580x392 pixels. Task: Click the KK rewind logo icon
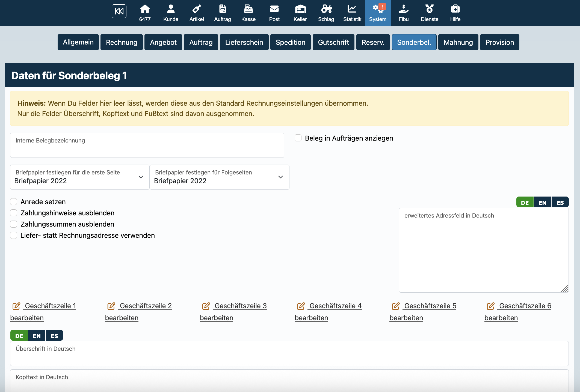(x=119, y=11)
